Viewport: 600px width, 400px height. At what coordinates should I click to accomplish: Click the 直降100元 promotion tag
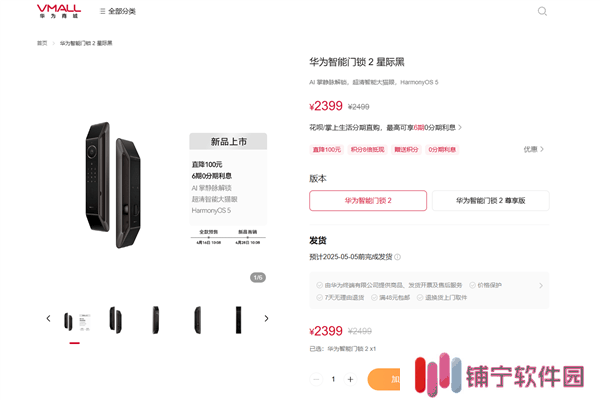pos(326,150)
